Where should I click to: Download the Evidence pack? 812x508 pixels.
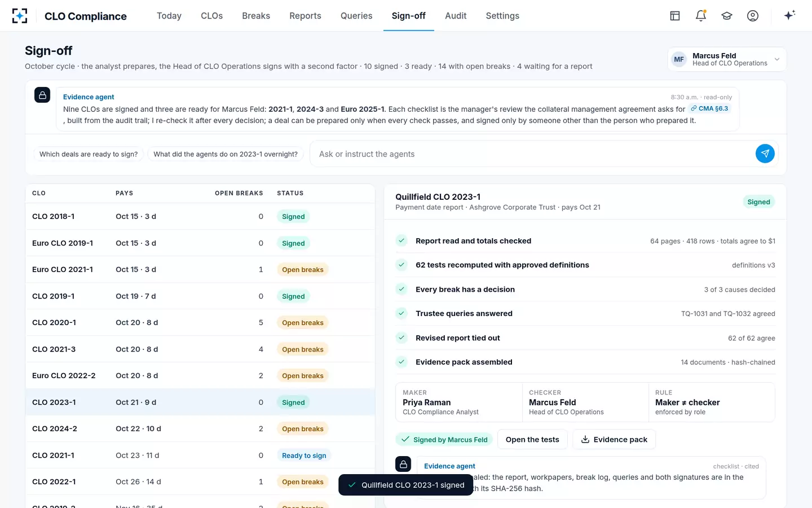[614, 439]
